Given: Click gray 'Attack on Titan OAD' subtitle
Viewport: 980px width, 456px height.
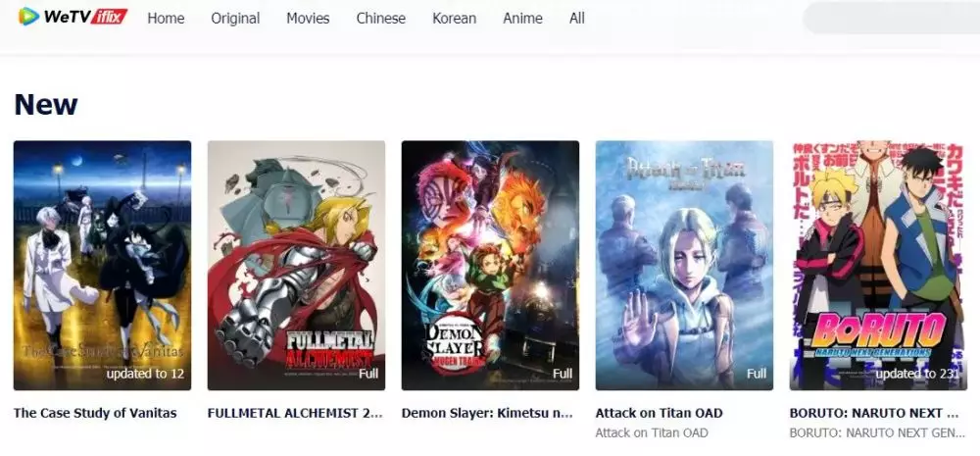Looking at the screenshot, I should point(652,432).
